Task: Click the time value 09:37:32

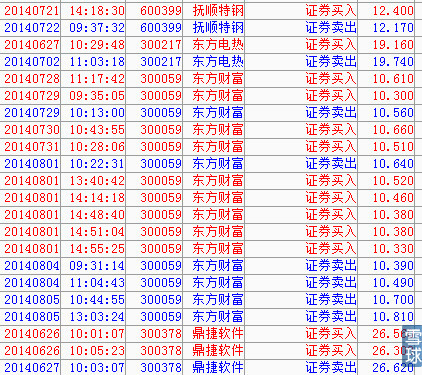Action: click(97, 28)
